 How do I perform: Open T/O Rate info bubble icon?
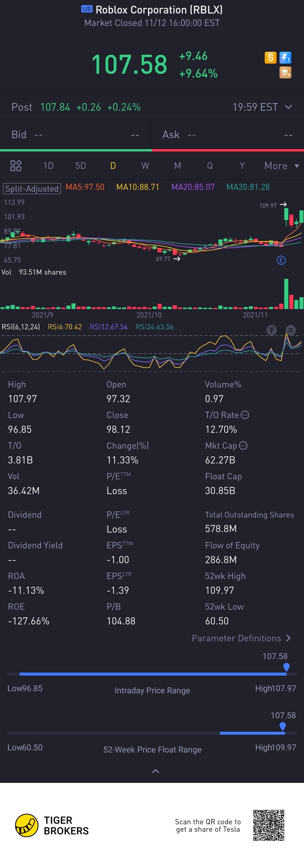245,415
